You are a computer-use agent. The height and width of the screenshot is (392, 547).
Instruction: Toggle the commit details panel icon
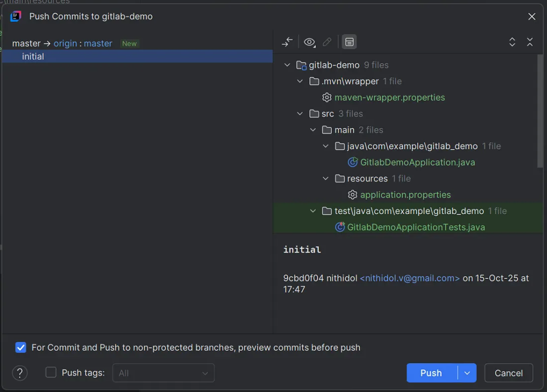click(x=349, y=42)
